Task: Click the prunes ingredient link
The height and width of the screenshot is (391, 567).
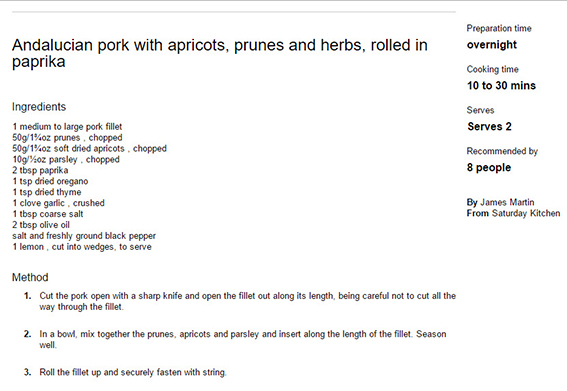Action: (x=67, y=138)
